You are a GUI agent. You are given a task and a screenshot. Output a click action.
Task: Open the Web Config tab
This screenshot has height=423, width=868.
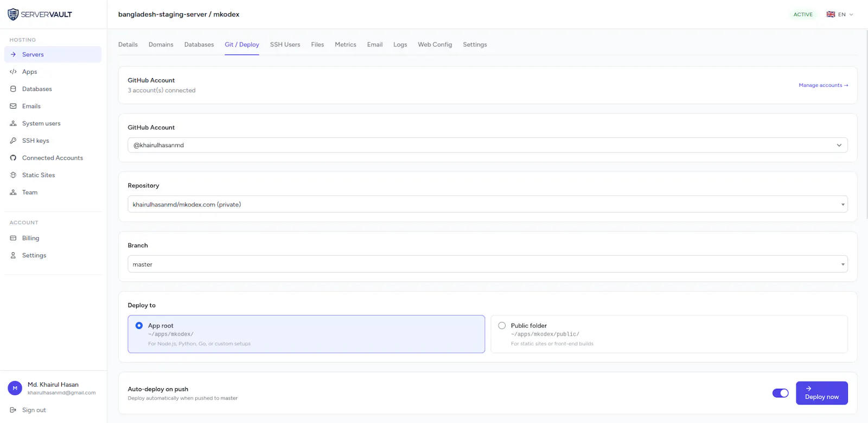435,45
